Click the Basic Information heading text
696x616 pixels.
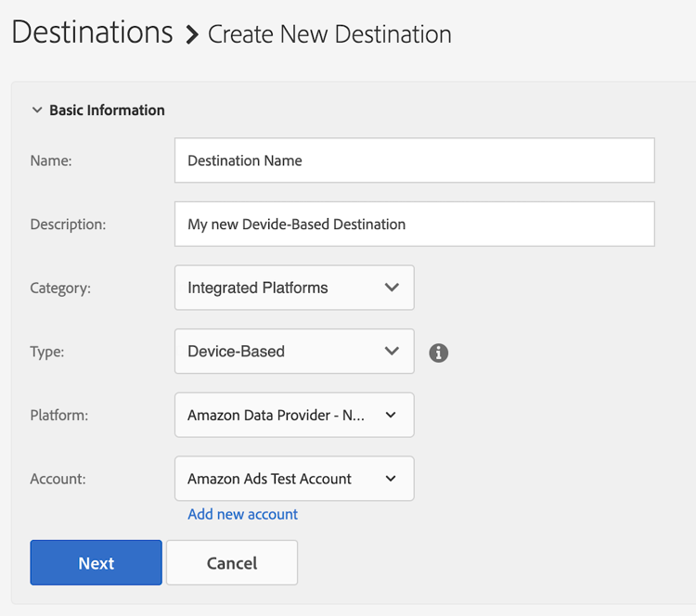click(x=107, y=110)
